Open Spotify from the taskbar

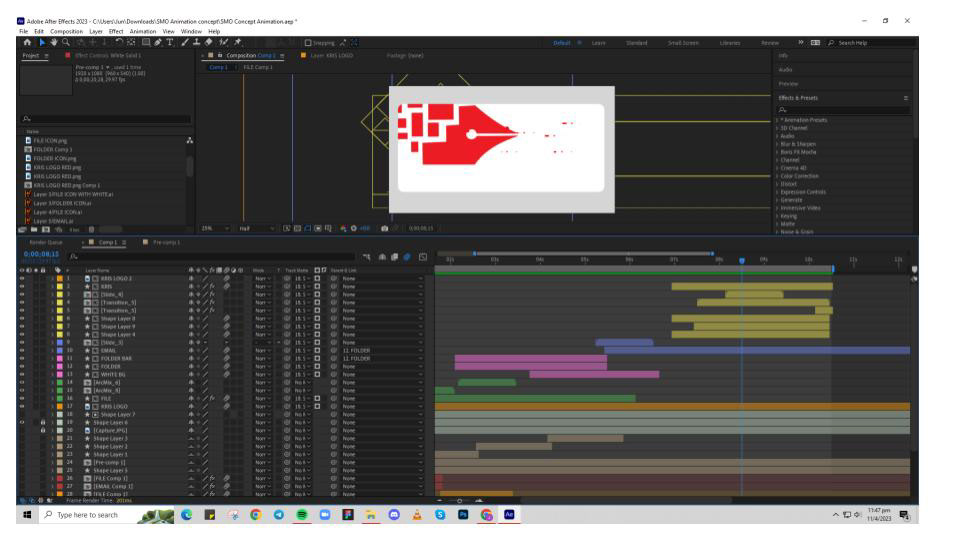click(x=302, y=515)
